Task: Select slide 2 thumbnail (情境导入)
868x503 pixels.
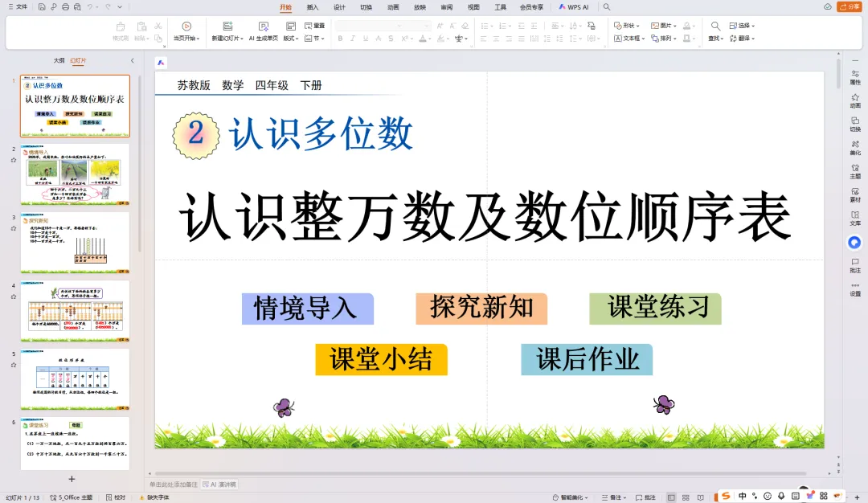Action: point(75,174)
